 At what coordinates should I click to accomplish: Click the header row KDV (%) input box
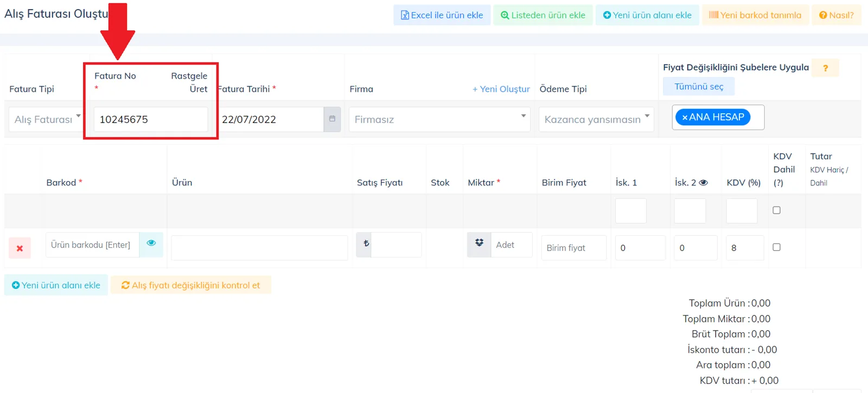coord(742,211)
